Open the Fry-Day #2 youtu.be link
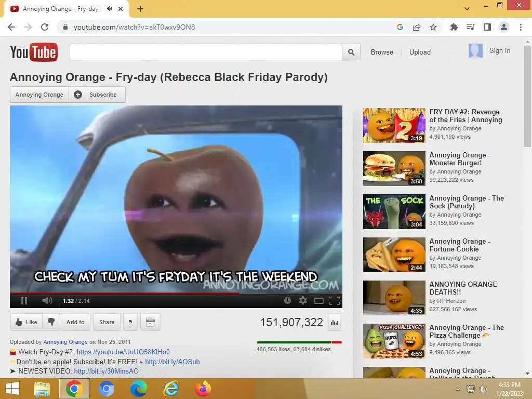Screen dimensions: 532x399 click(123, 352)
